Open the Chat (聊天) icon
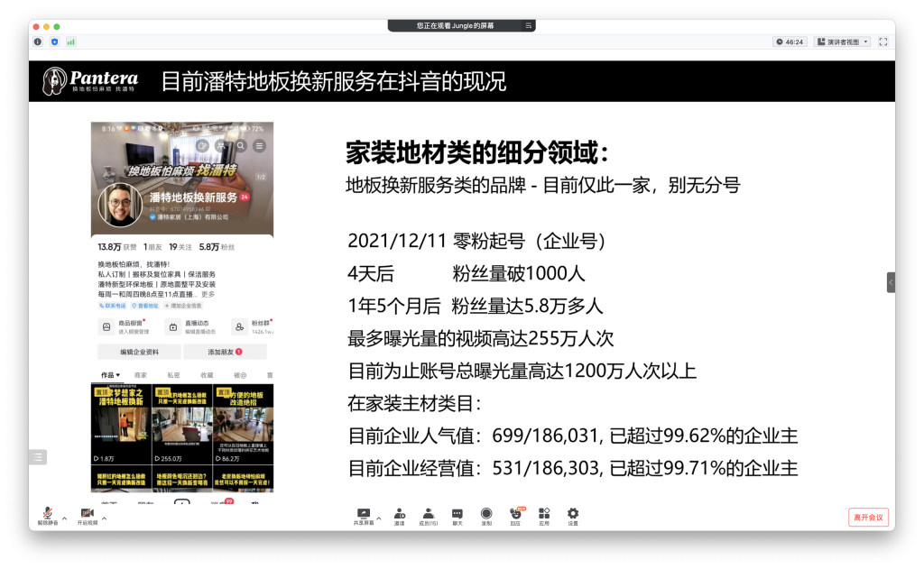924x569 pixels. tap(457, 516)
